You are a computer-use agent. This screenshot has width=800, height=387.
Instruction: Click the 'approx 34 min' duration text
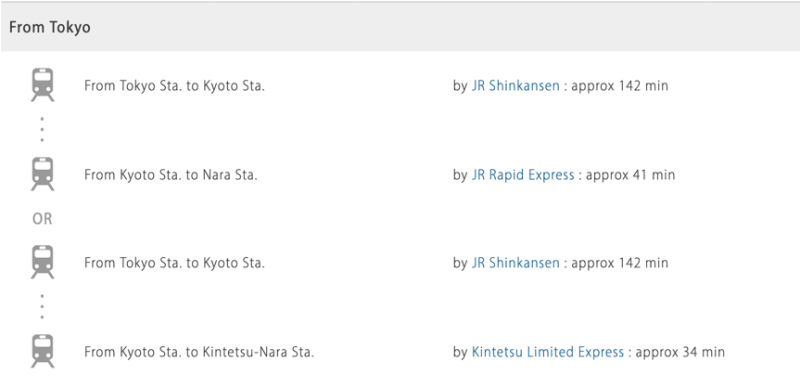680,352
